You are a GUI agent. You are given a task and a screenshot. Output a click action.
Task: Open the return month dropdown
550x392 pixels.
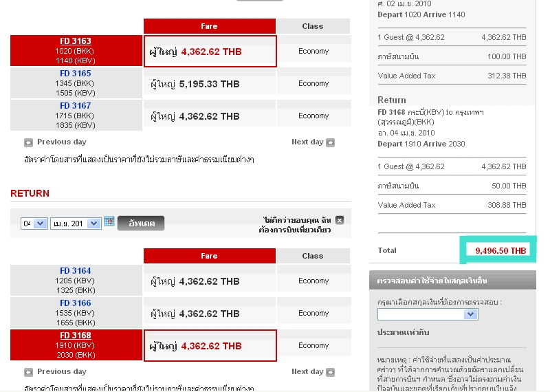point(76,224)
